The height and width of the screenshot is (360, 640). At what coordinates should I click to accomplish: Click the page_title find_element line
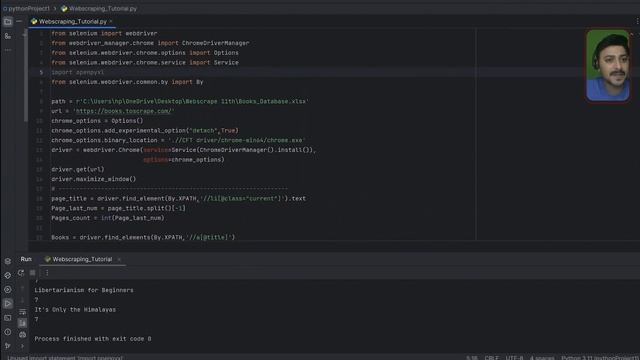tap(178, 198)
